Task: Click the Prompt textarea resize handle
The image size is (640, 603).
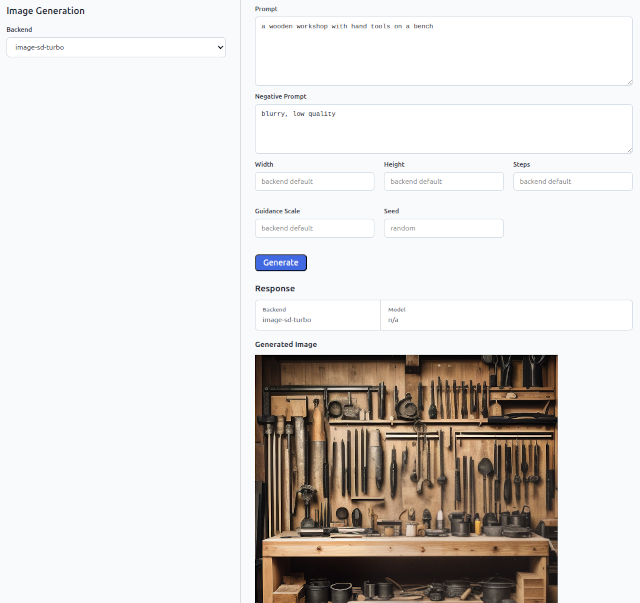Action: click(x=629, y=82)
